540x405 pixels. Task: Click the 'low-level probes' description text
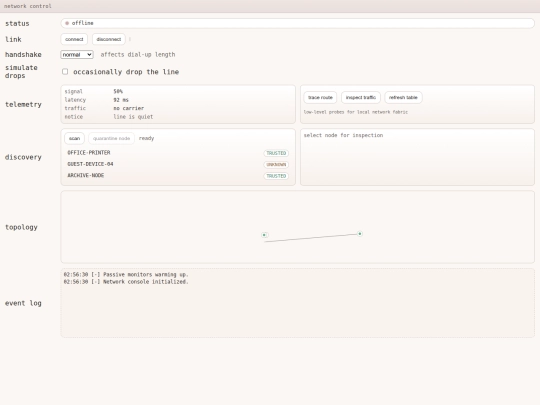click(x=356, y=112)
